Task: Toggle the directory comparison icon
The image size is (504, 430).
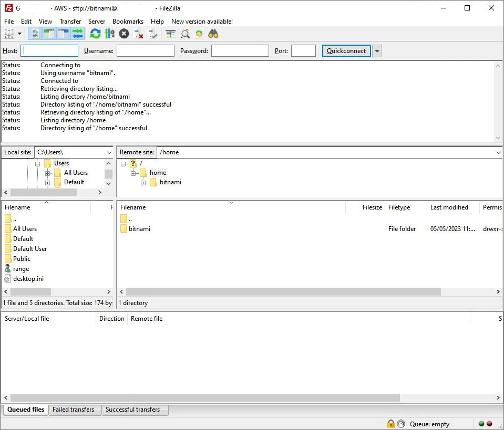Action: tap(185, 34)
